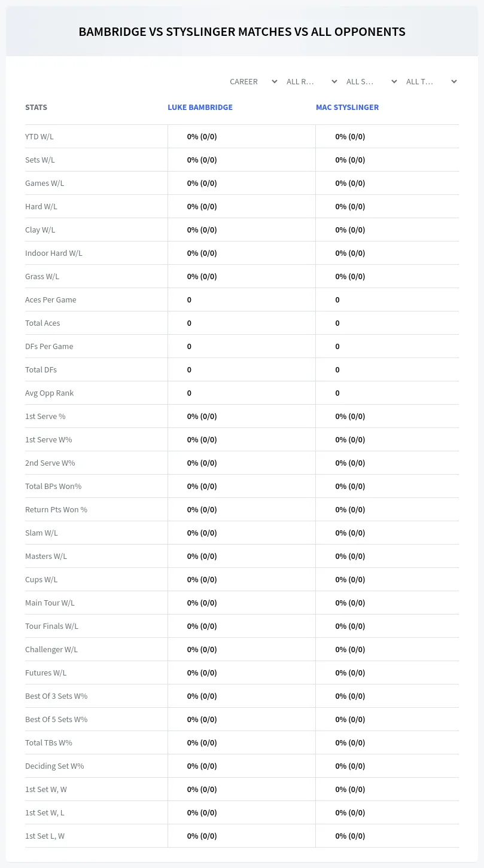Image resolution: width=484 pixels, height=868 pixels.
Task: Select the Aces Per Game label
Action: [51, 299]
